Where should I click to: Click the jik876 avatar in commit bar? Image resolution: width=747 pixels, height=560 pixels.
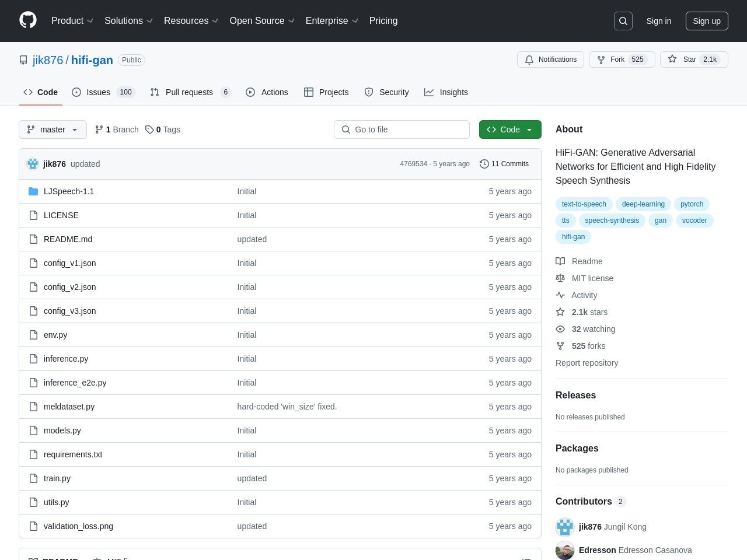tap(33, 164)
